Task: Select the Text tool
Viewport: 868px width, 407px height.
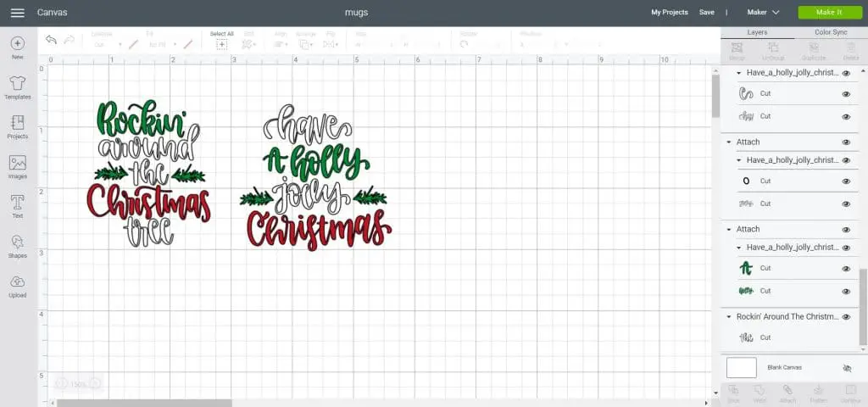Action: coord(18,206)
